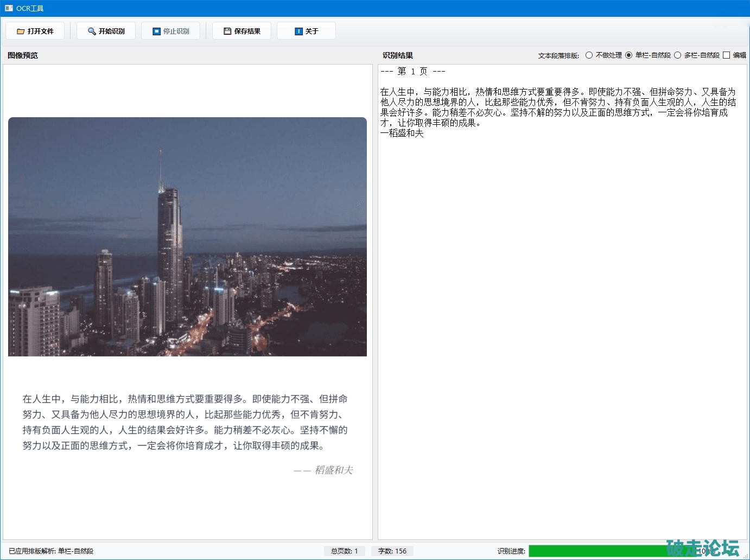Select the 不做处理 layout option

click(589, 55)
